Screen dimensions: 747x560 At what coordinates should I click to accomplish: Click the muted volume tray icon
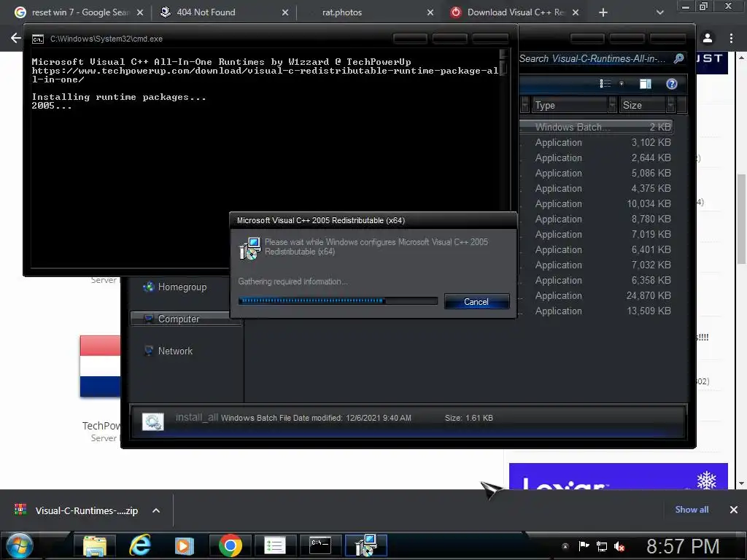coord(619,547)
